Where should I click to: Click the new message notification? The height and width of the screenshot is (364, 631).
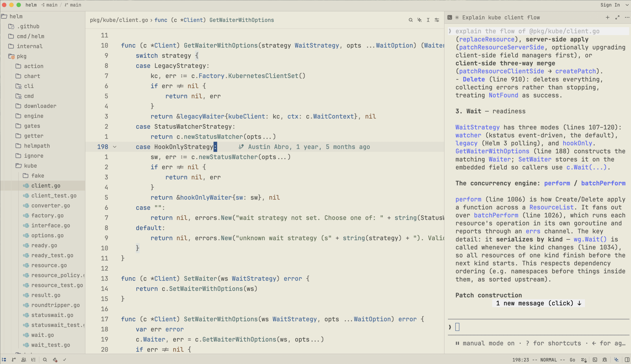(539, 303)
